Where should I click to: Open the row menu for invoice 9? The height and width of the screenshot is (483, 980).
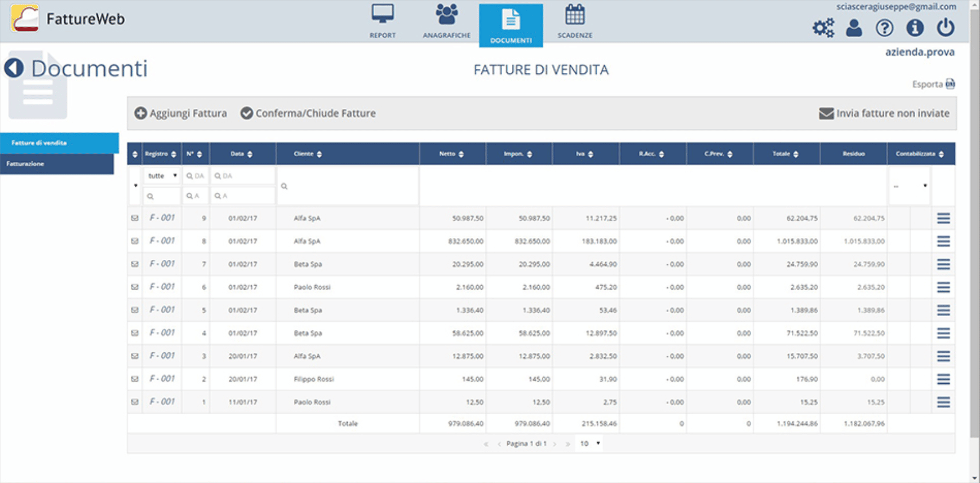coord(943,219)
